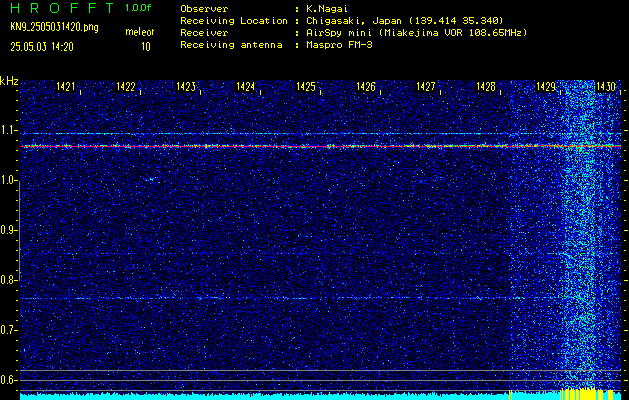Screen dimensions: 629x400
Task: Click the 1428 time marker
Action: [486, 86]
